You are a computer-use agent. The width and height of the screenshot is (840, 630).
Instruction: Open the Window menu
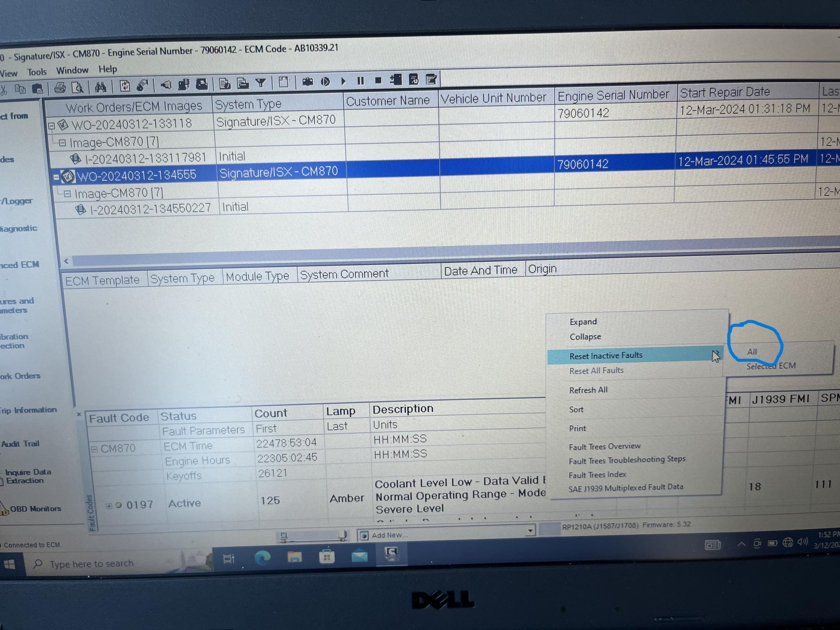(x=72, y=71)
